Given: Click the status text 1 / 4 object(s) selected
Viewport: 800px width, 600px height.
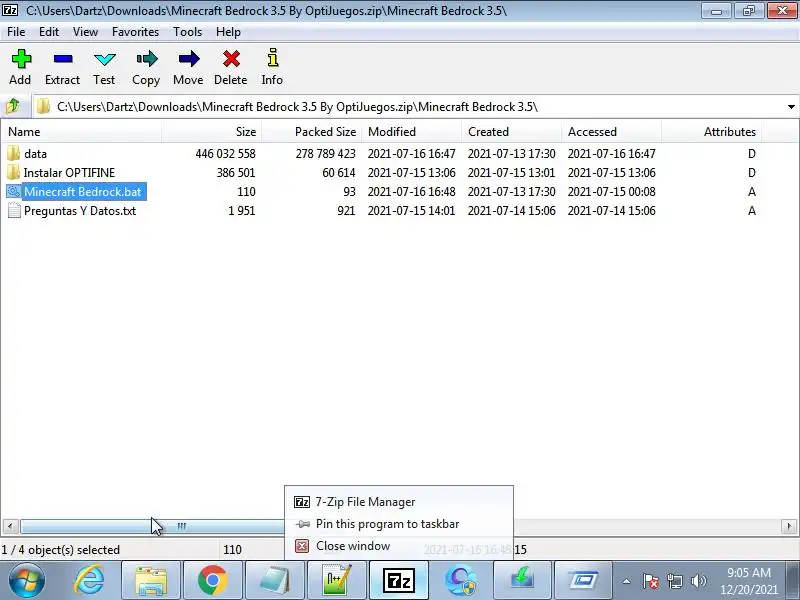Looking at the screenshot, I should (61, 549).
